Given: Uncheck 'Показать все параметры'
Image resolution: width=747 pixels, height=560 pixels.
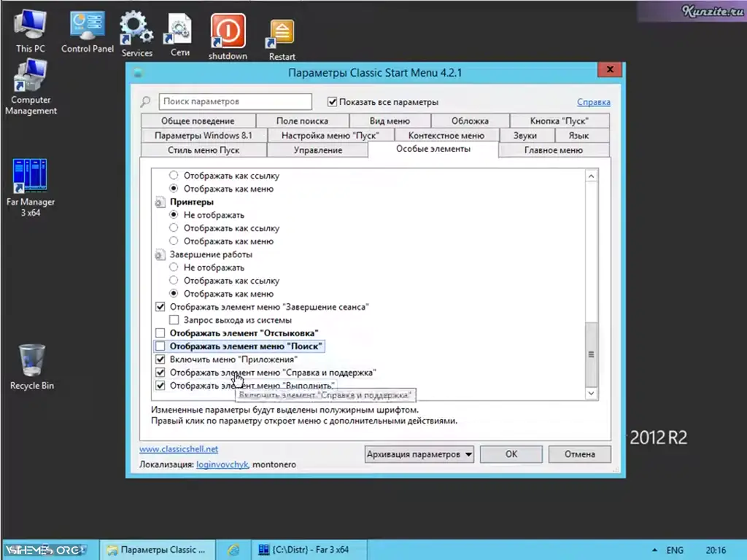Looking at the screenshot, I should [332, 101].
